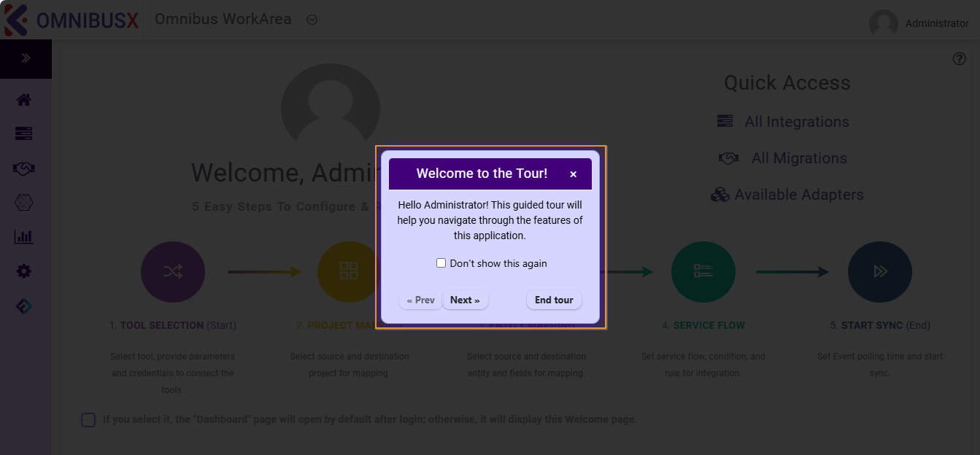Open All Integrations from Quick Access

coord(797,121)
